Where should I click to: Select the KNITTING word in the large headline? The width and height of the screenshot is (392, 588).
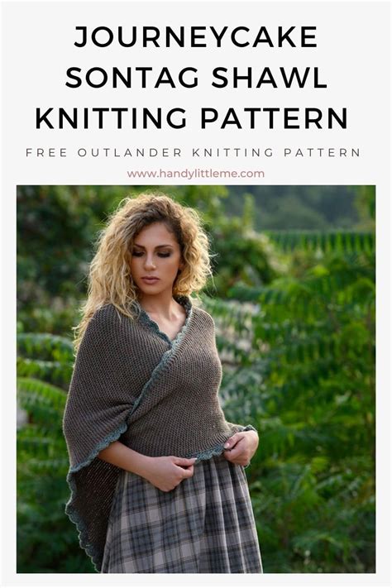pos(111,118)
